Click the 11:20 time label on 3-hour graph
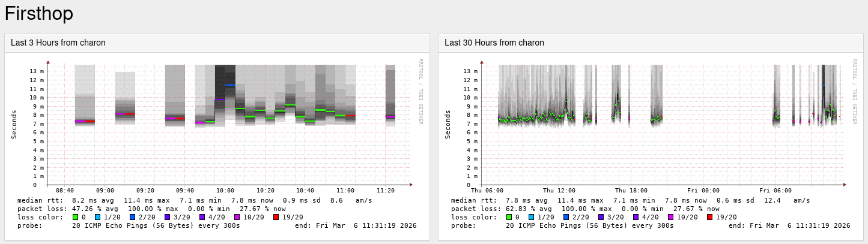The height and width of the screenshot is (244, 868). (x=386, y=191)
